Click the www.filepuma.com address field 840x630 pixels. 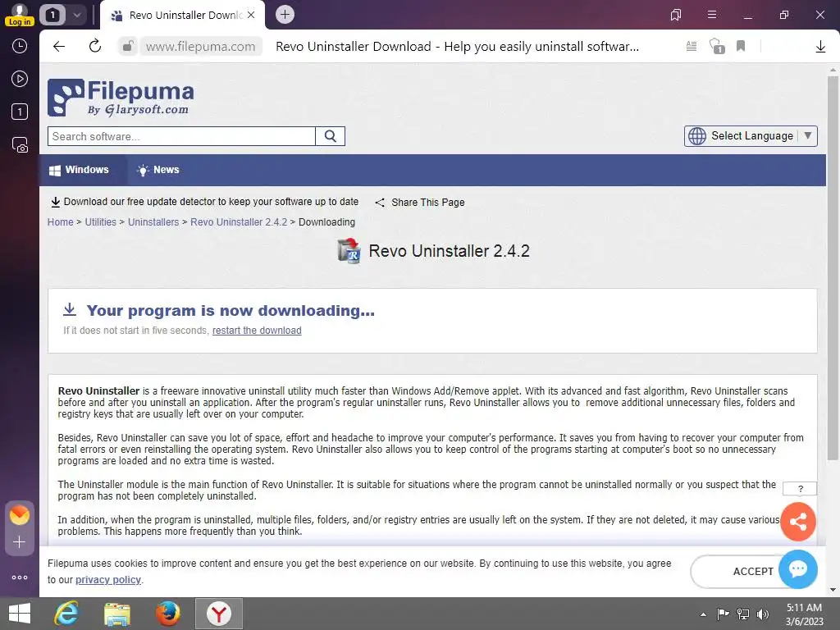click(x=200, y=47)
